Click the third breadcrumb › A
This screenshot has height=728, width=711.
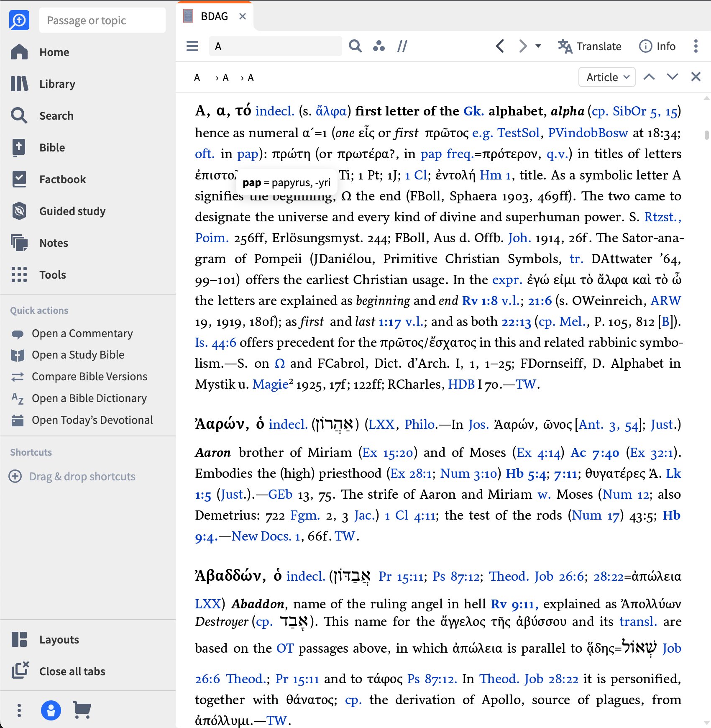pyautogui.click(x=247, y=78)
